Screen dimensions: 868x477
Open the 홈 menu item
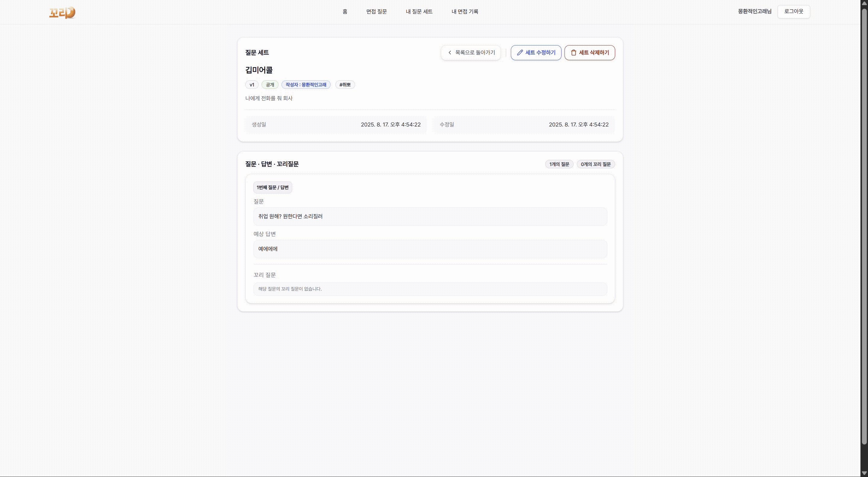click(345, 11)
